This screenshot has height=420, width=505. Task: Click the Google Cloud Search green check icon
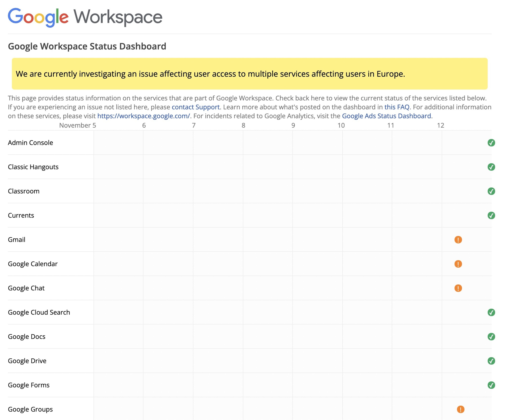[491, 313]
